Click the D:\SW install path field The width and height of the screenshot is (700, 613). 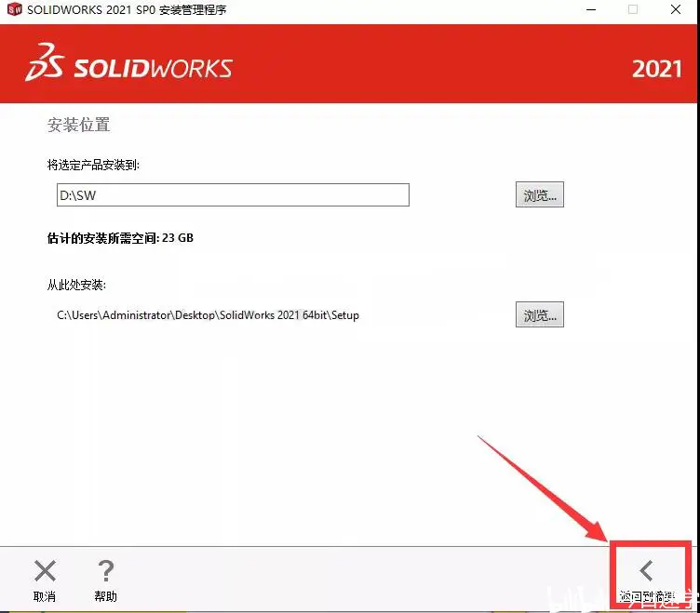[233, 195]
